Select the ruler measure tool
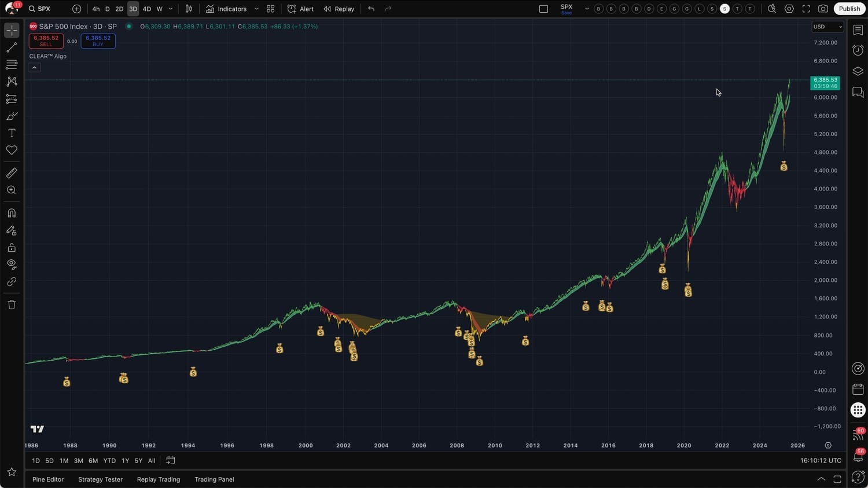This screenshot has height=488, width=868. point(12,173)
